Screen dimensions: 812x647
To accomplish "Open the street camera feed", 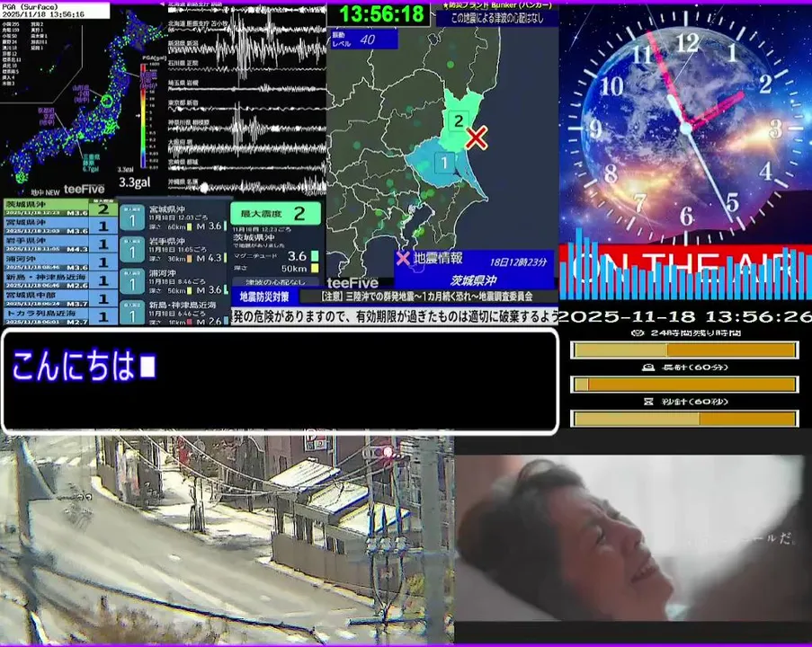I will pyautogui.click(x=227, y=540).
